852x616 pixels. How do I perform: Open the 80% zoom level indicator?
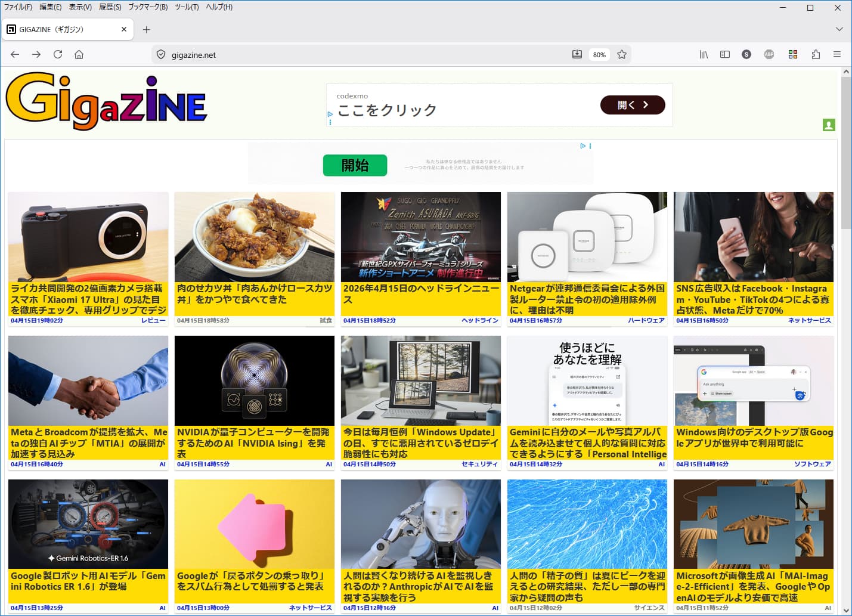point(599,55)
